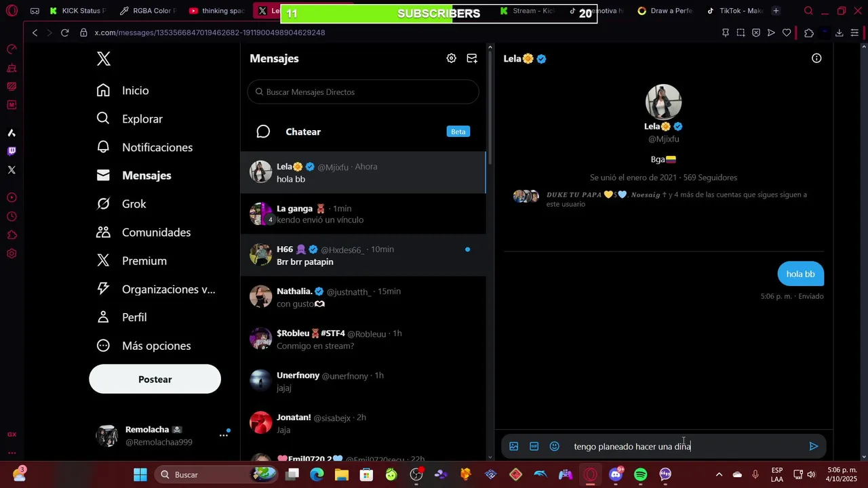
Task: Click the Windows taskbar Buscar search box
Action: (216, 474)
